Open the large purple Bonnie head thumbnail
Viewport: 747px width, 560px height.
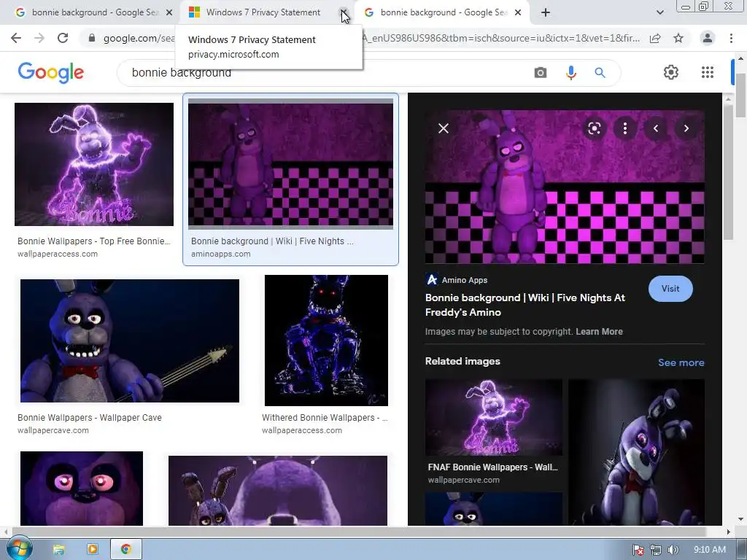pyautogui.click(x=278, y=491)
